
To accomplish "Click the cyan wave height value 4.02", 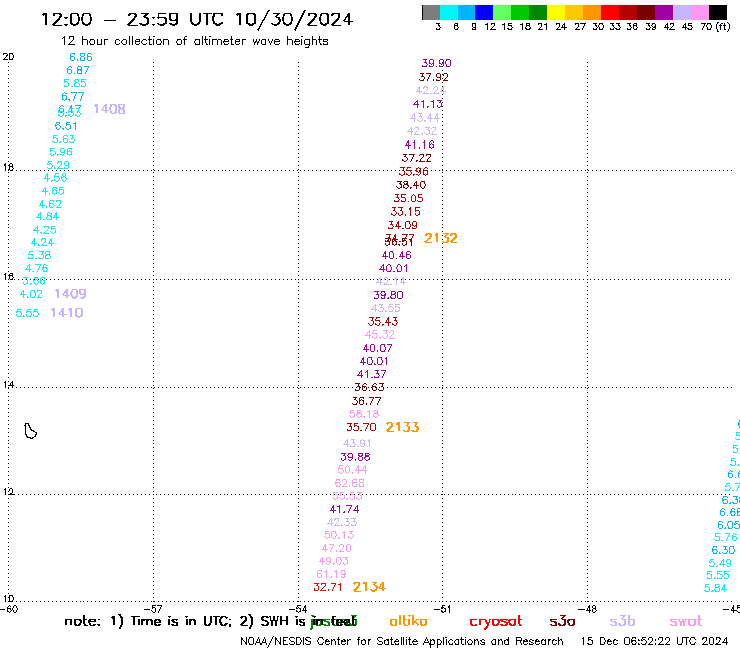I will tap(31, 294).
